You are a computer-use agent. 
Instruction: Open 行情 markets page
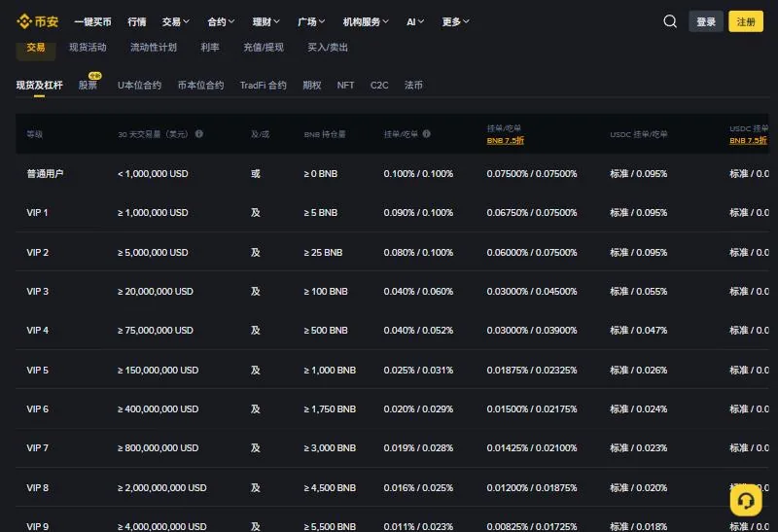pos(136,21)
